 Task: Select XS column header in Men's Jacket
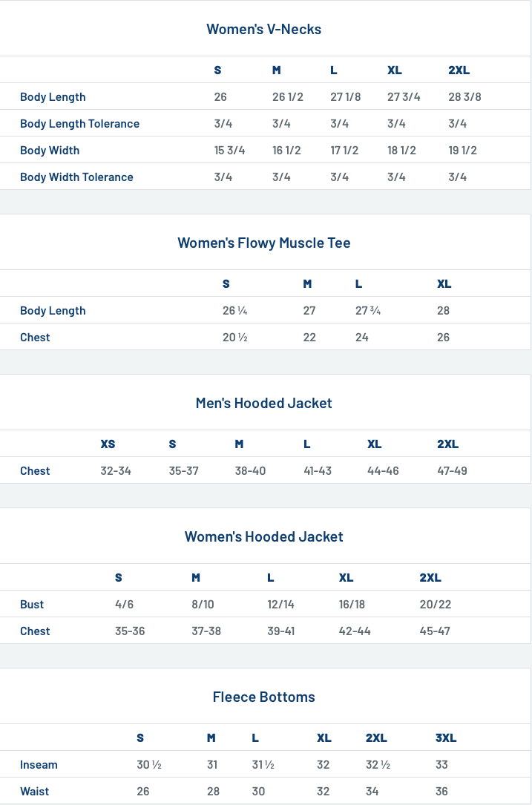pos(108,444)
